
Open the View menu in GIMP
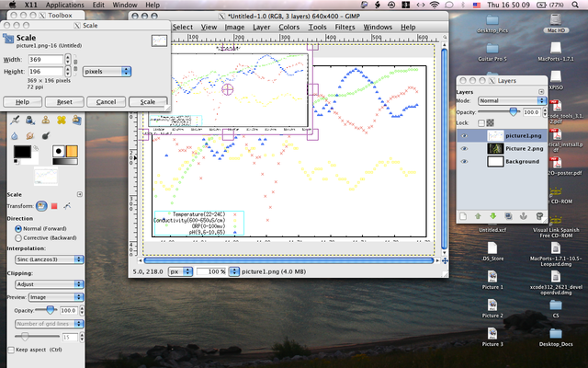pos(209,27)
